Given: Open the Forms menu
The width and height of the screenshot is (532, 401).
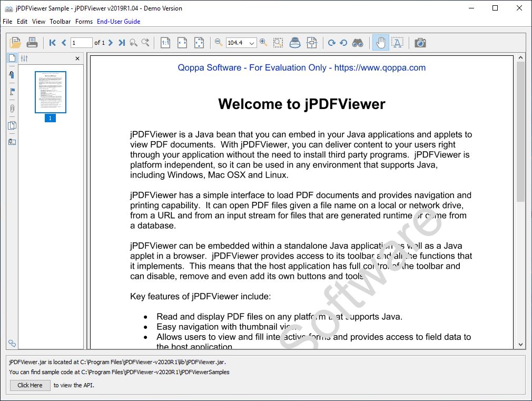Looking at the screenshot, I should [x=84, y=22].
